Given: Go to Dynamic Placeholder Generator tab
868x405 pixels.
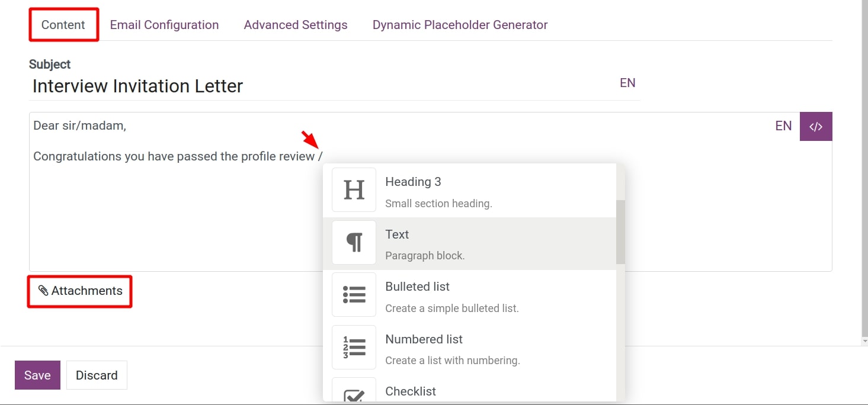Looking at the screenshot, I should (x=460, y=25).
